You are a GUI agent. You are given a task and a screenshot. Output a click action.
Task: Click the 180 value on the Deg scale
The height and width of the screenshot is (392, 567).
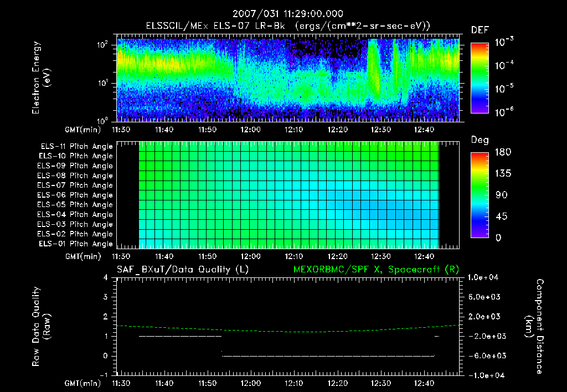[x=503, y=152]
